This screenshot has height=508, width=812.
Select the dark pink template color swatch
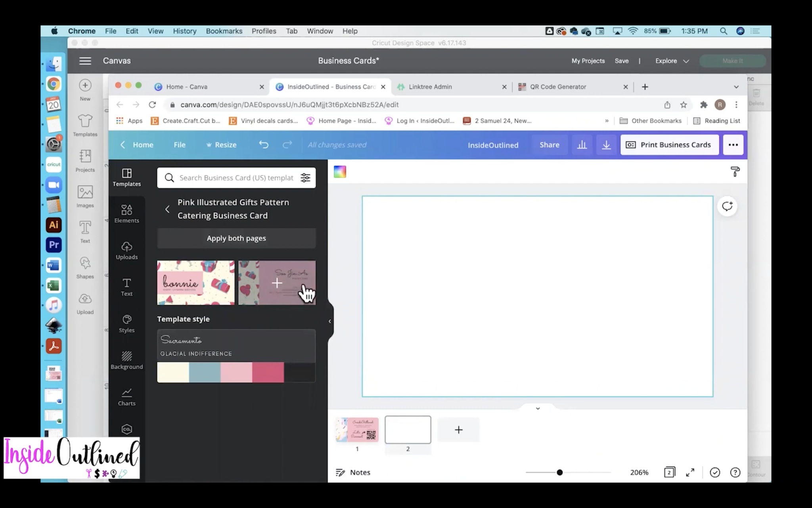click(x=268, y=372)
